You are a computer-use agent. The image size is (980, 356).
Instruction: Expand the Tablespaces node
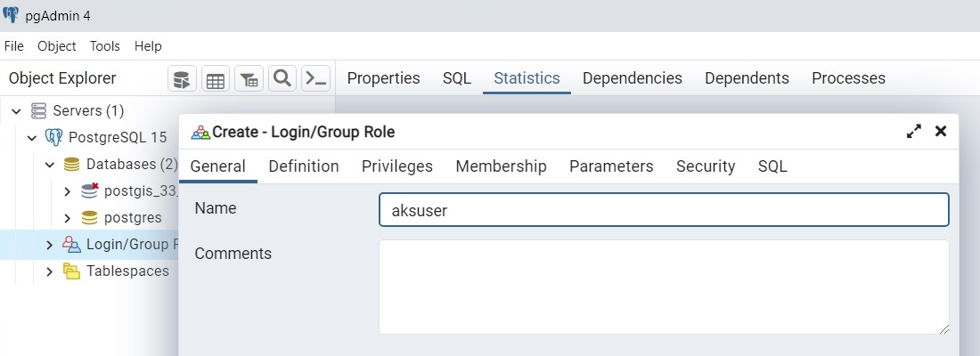[x=49, y=271]
